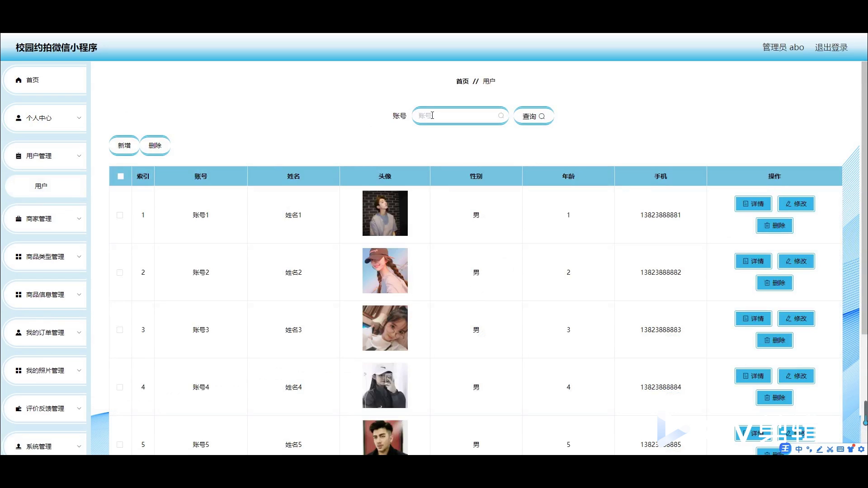Tick the checkbox for row 账号1
The height and width of the screenshot is (488, 868).
click(x=120, y=215)
